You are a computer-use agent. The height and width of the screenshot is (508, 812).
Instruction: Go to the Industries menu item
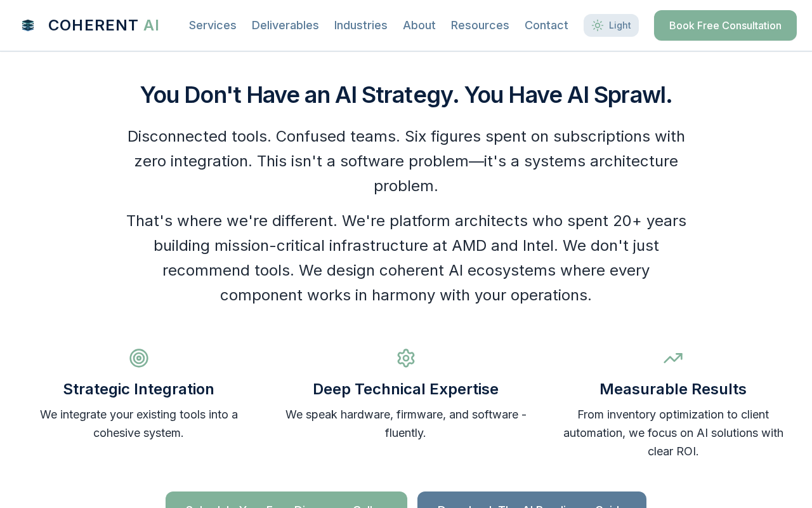(x=360, y=25)
